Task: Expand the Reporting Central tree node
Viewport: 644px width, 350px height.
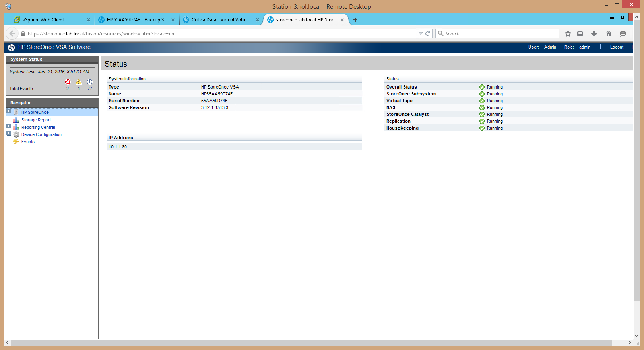Action: pyautogui.click(x=9, y=126)
